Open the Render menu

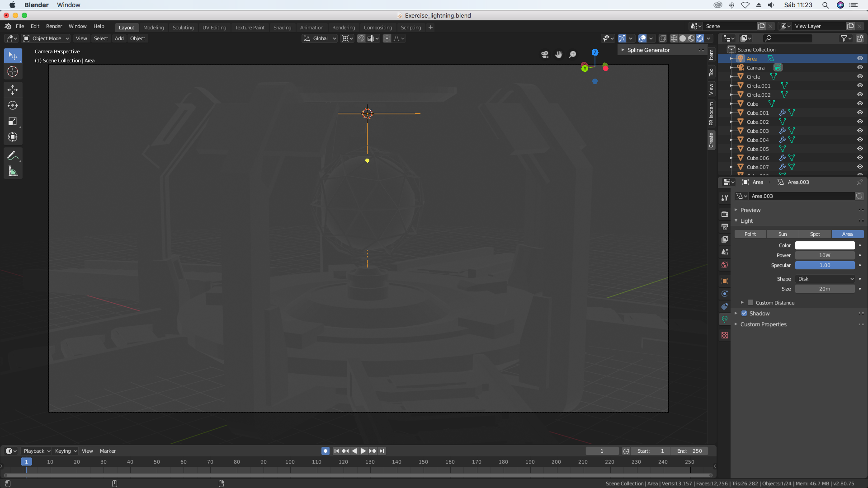tap(54, 26)
